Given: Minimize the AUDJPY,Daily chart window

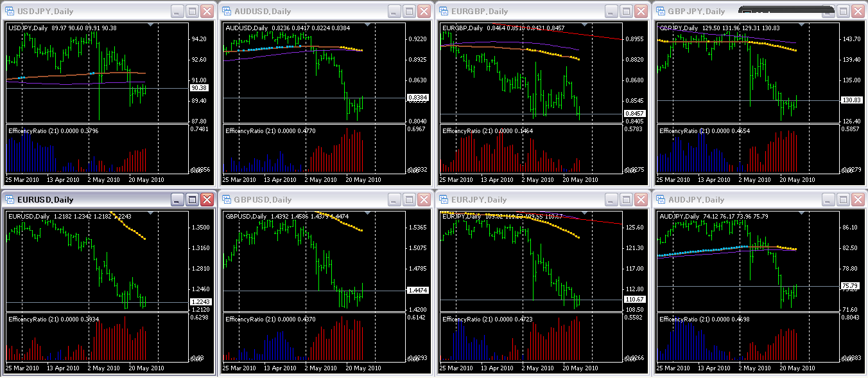Looking at the screenshot, I should (x=829, y=200).
